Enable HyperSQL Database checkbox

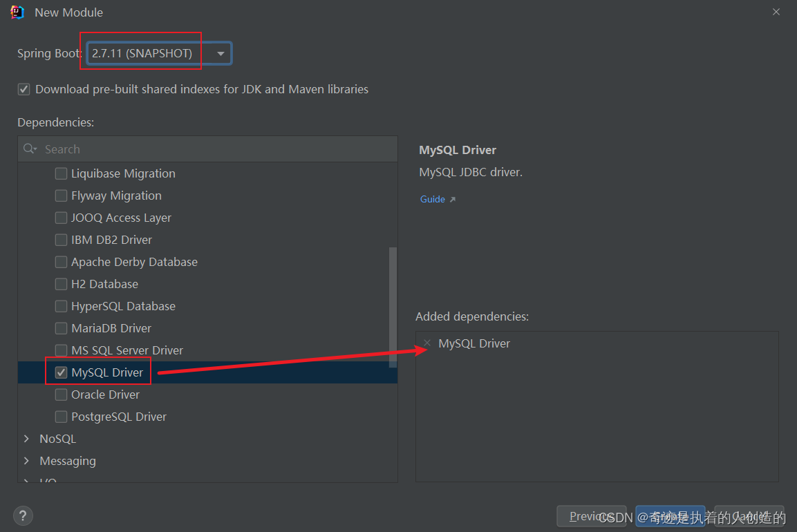61,306
